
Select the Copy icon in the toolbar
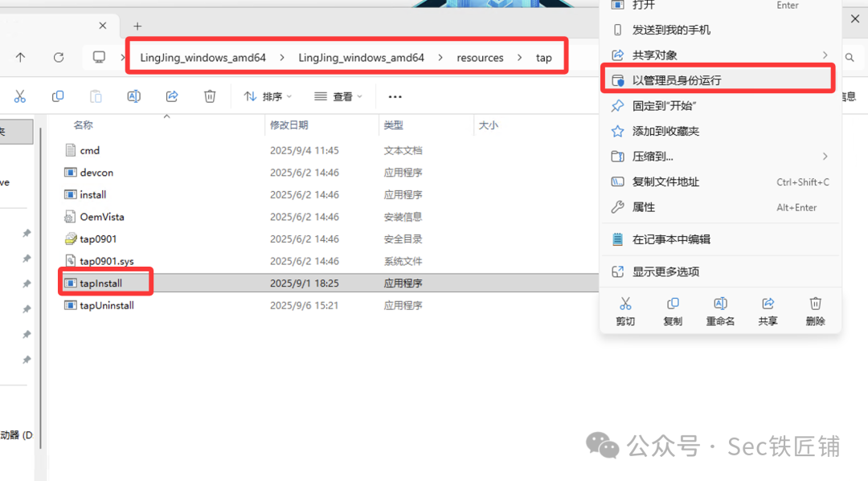[x=57, y=96]
